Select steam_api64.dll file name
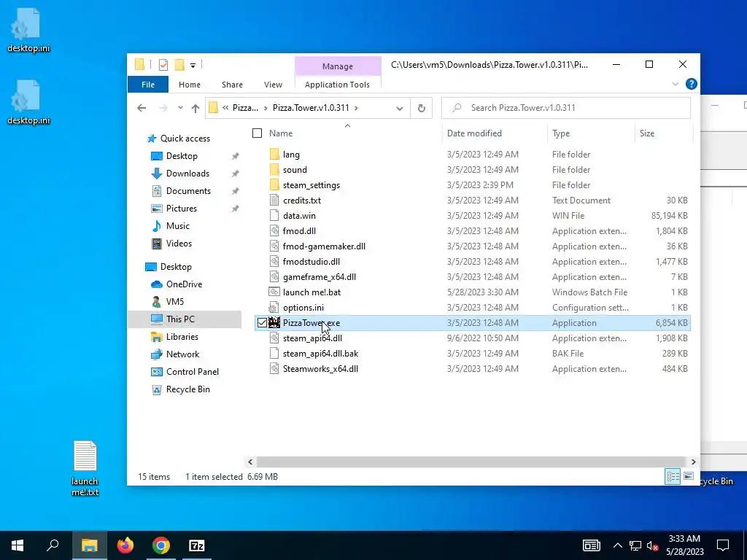 coord(312,338)
